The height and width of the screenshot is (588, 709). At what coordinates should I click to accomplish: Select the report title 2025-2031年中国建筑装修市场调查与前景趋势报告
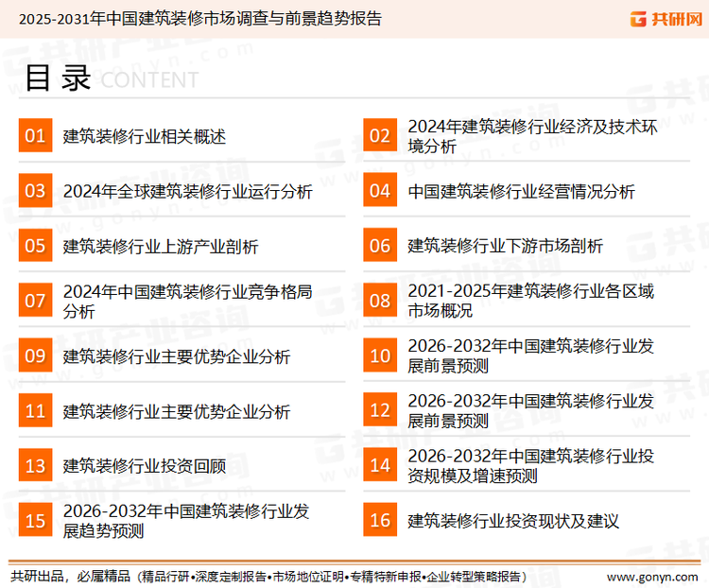200,19
